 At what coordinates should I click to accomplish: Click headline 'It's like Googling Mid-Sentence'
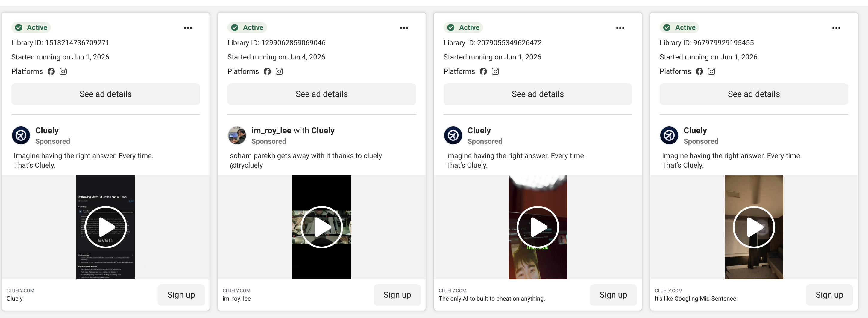(x=695, y=299)
